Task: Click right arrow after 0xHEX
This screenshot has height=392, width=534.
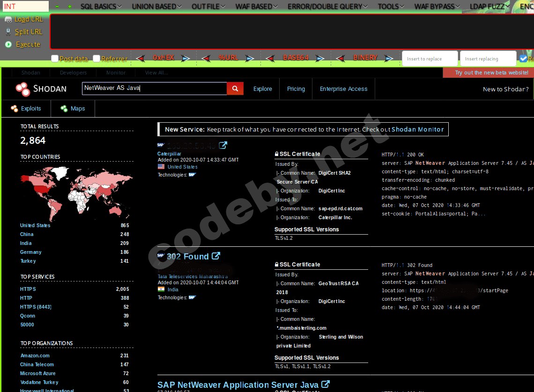Action: pyautogui.click(x=185, y=58)
